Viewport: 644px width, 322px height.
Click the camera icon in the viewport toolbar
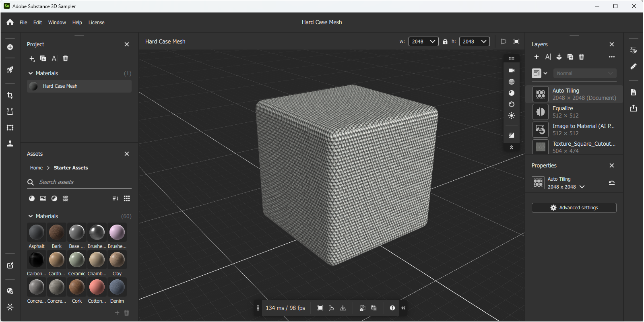tap(512, 70)
